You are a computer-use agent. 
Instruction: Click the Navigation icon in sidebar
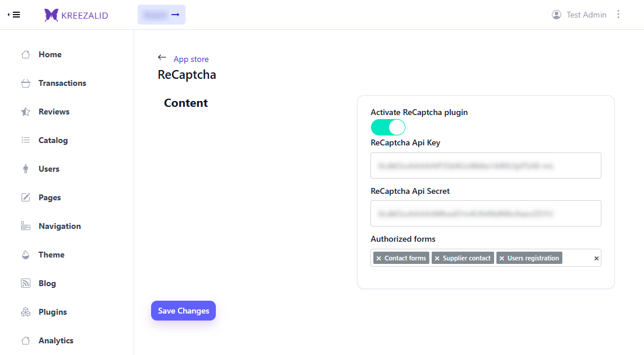point(26,226)
